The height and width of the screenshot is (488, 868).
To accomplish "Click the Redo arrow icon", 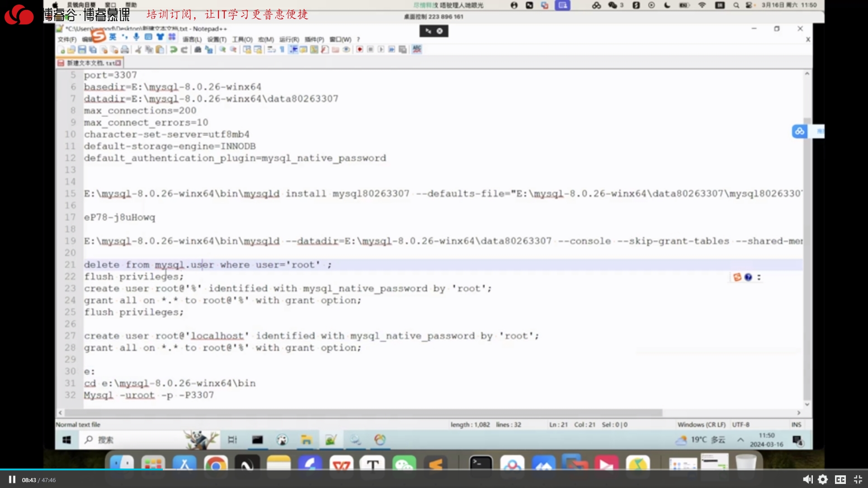I will coord(184,49).
